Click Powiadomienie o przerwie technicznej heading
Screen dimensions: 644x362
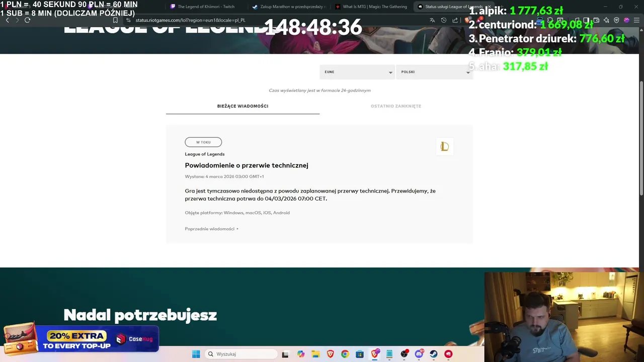point(247,165)
